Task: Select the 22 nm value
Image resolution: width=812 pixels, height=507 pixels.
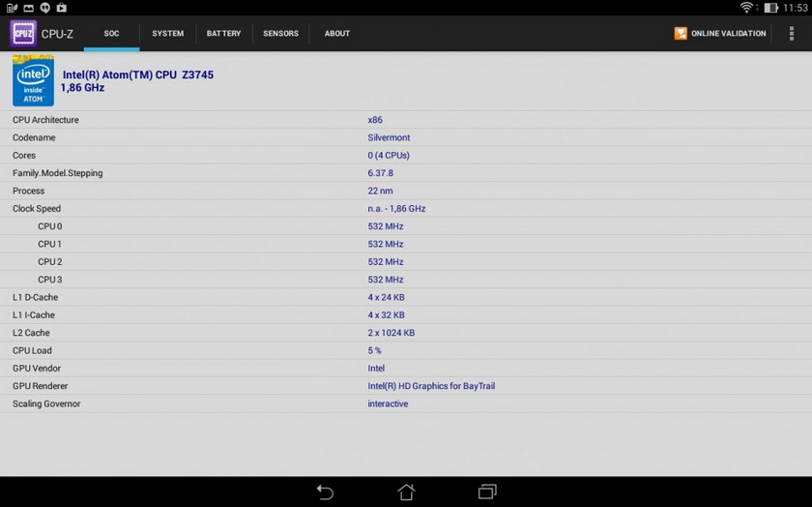Action: coord(380,191)
